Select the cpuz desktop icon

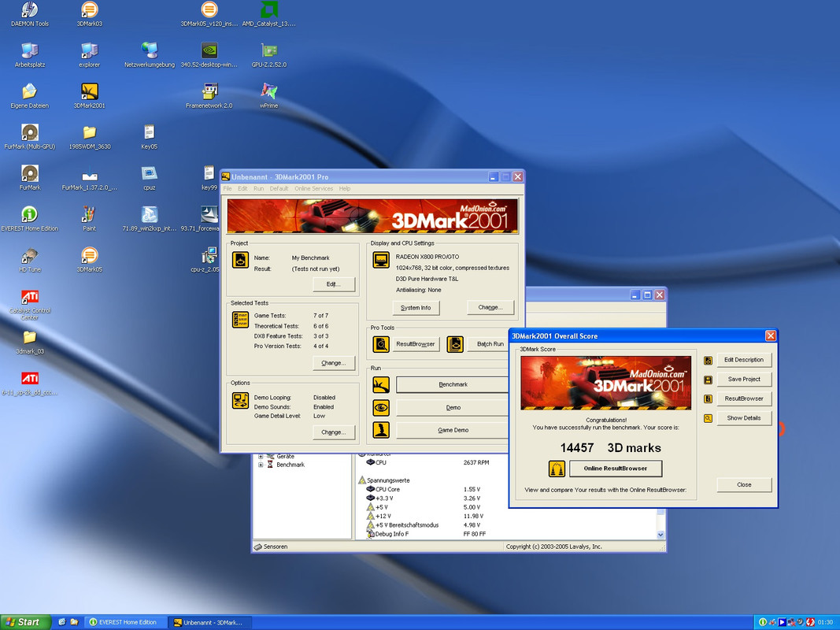149,178
